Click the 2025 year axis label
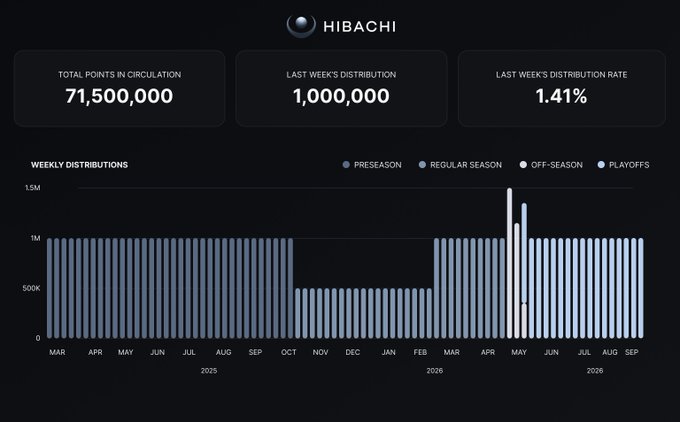 point(209,371)
